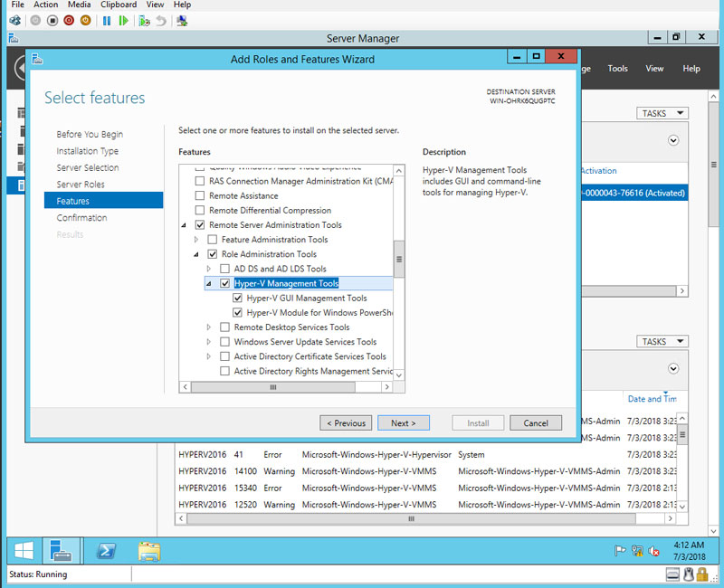Go to Server Roles wizard step
The width and height of the screenshot is (724, 588).
[x=81, y=185]
